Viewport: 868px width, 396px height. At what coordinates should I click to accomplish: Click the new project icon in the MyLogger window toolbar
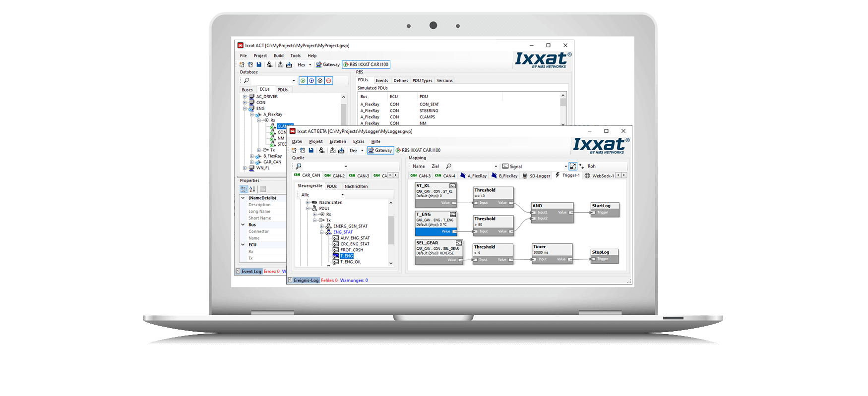(x=294, y=150)
